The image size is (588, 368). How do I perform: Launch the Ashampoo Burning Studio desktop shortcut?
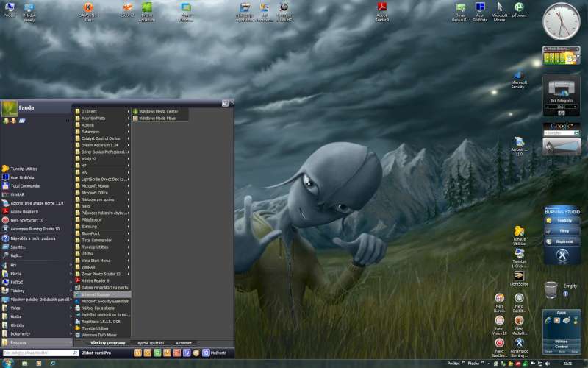pos(519,344)
